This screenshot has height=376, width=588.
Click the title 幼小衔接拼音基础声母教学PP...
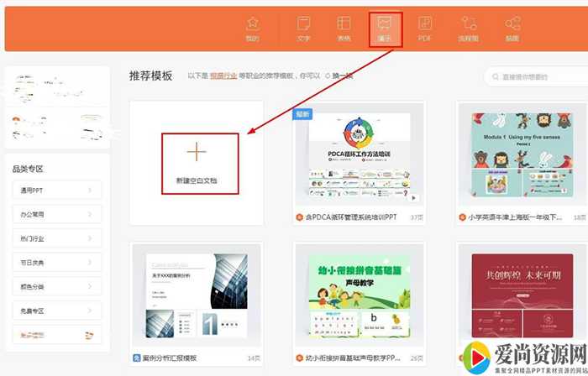click(353, 358)
